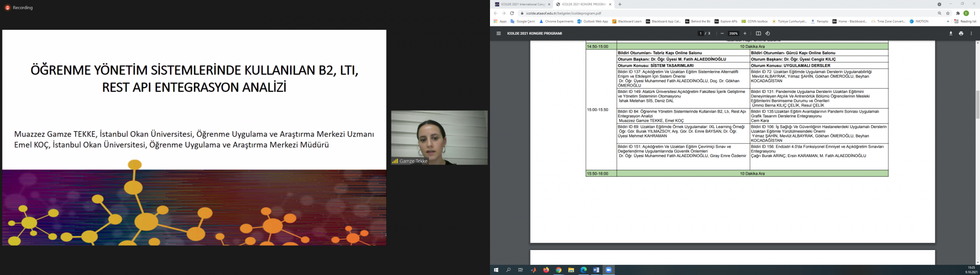
Task: Open Home - Blackboard bookmark
Action: (850, 22)
